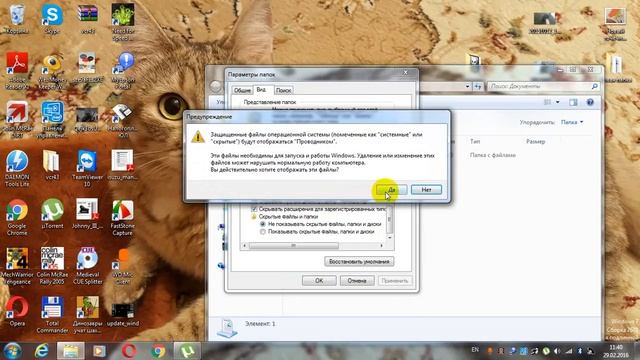This screenshot has width=640, height=360.
Task: Click the Применить button in folder options
Action: click(395, 280)
